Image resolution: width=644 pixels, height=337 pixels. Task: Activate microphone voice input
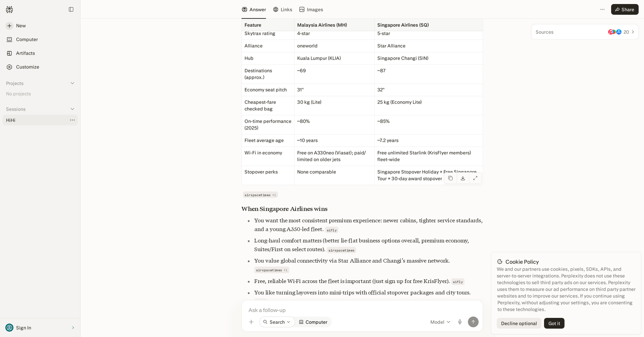coord(460,322)
